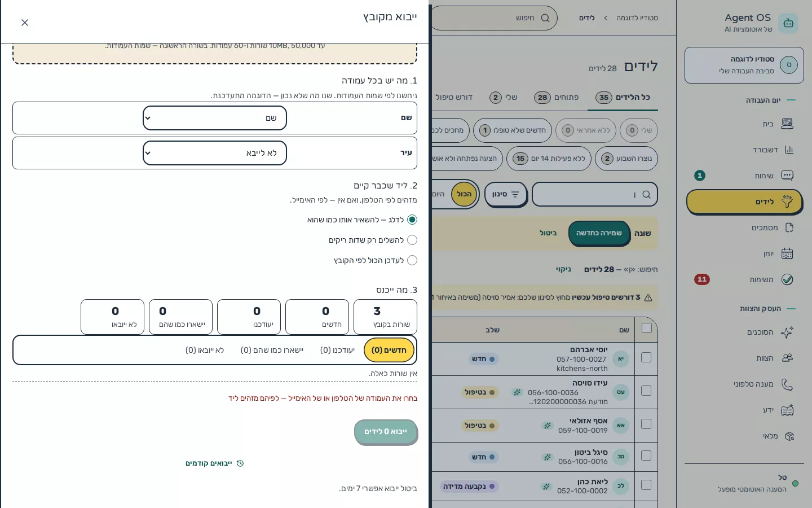Screen dimensions: 812x508
Task: Open the סינון filter button
Action: coord(506,194)
